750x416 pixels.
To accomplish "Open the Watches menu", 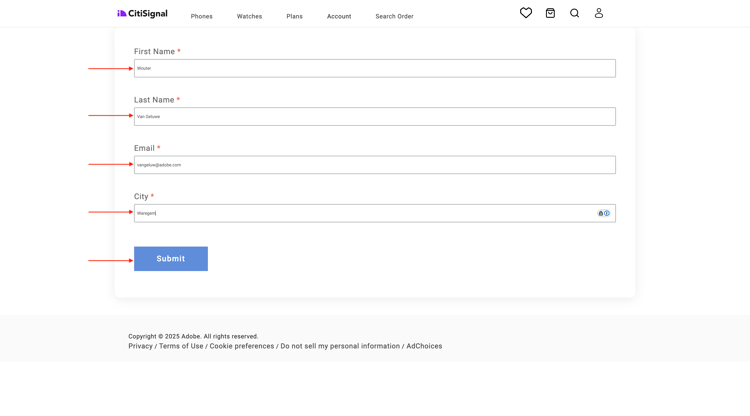I will (249, 16).
